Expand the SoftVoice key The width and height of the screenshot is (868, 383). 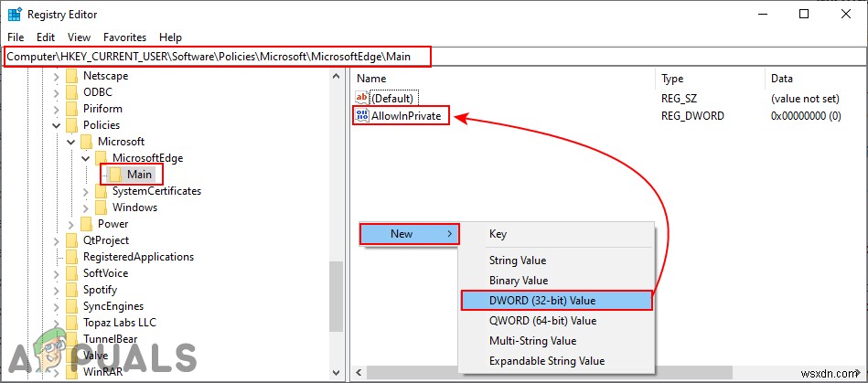pos(56,273)
